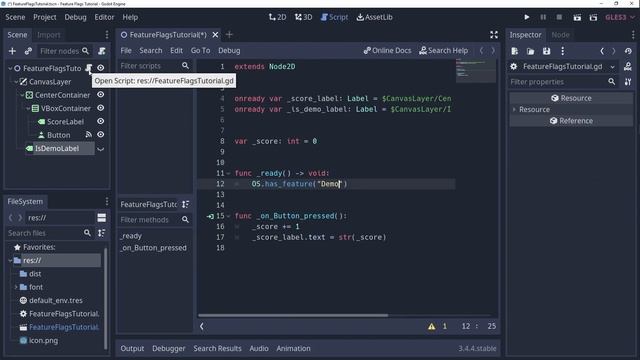Play the current scene clapper icon
Screen dimensions: 640x360
click(x=577, y=17)
